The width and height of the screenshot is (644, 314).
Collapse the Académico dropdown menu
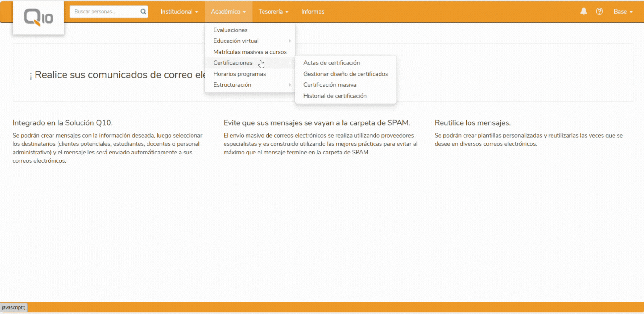[228, 12]
